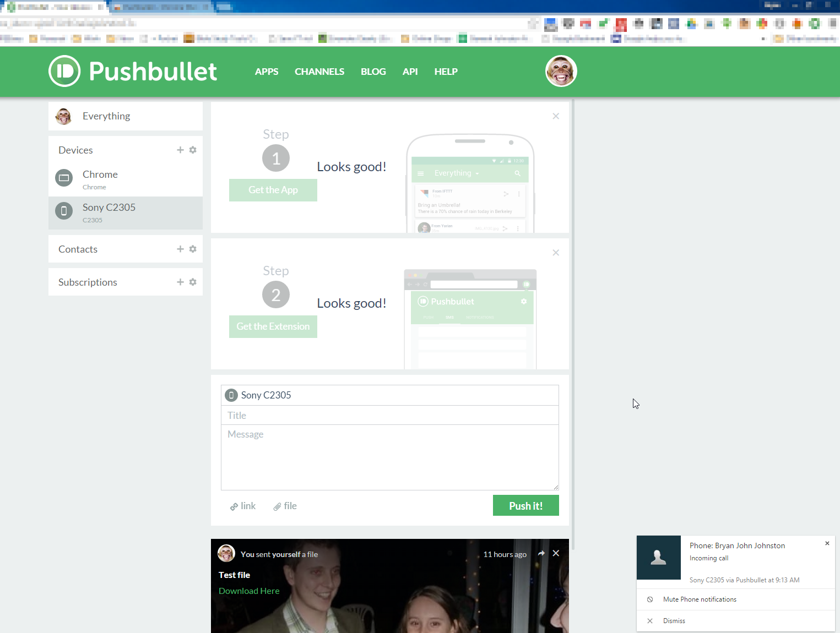Go to the BLOG page
The height and width of the screenshot is (633, 840).
pos(373,72)
